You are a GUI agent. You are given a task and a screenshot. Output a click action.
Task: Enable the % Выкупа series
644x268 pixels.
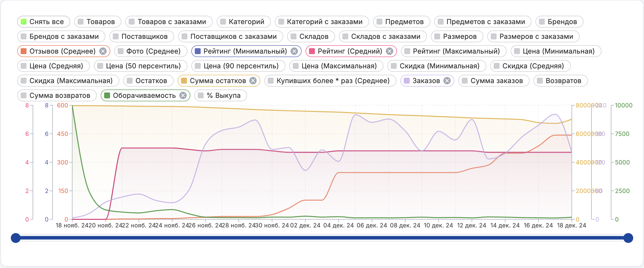point(221,96)
